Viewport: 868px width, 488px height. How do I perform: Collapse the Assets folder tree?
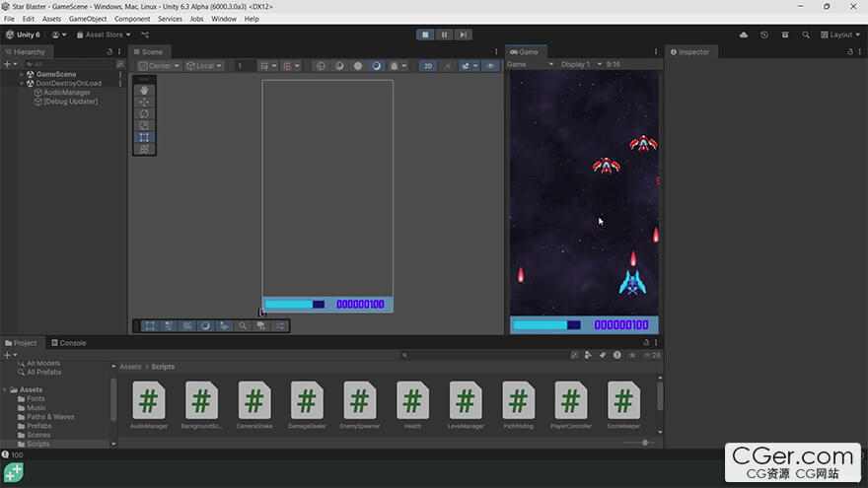5,389
